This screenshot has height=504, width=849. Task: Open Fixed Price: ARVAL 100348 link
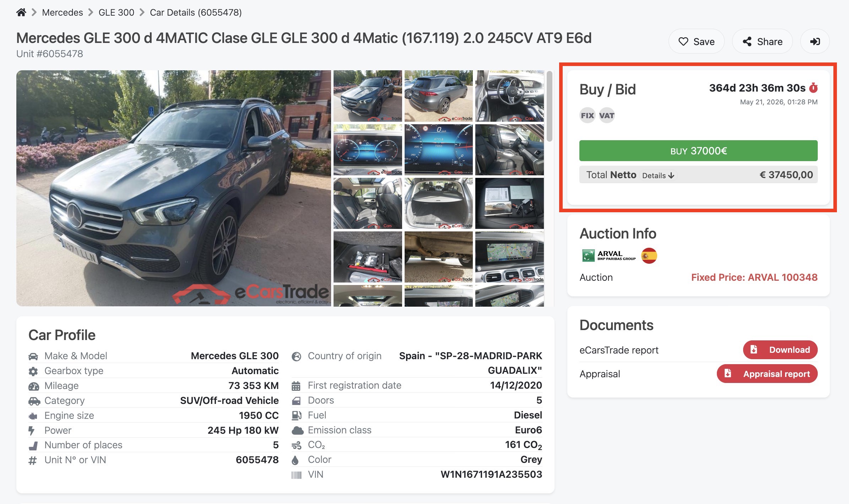755,277
